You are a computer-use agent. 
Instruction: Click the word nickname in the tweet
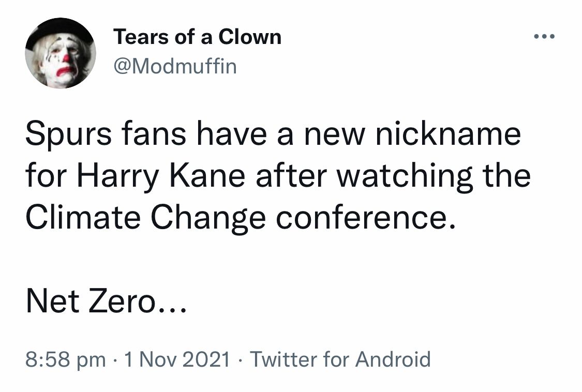447,134
